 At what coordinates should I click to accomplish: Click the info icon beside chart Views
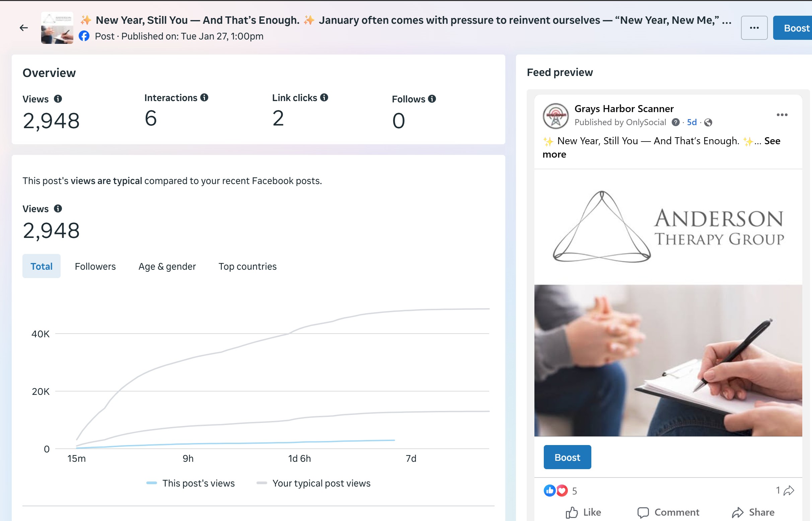tap(58, 208)
